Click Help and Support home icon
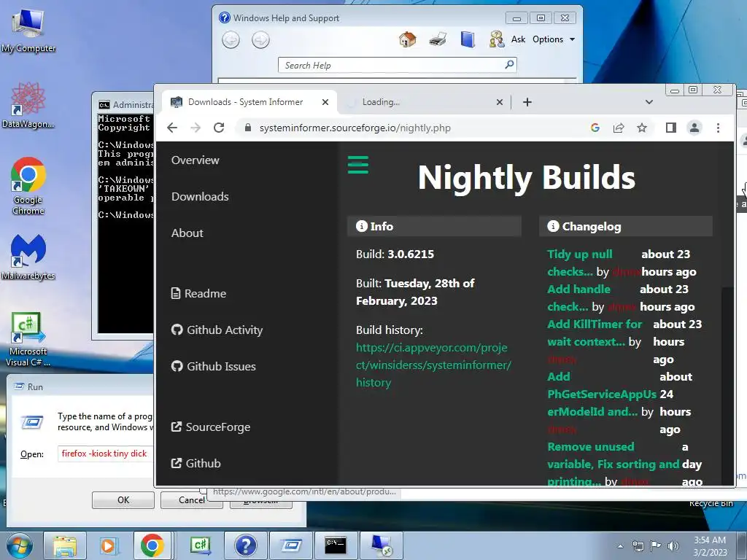This screenshot has height=560, width=747. click(407, 39)
